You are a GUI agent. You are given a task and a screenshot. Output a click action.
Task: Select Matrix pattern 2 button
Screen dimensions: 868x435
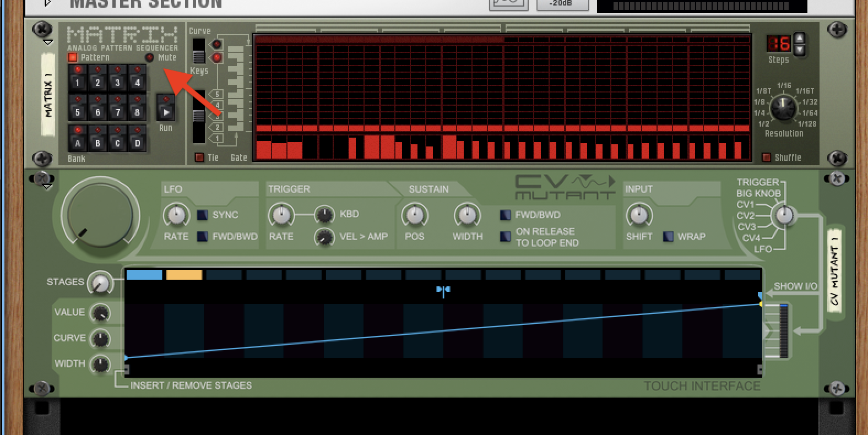tap(97, 78)
